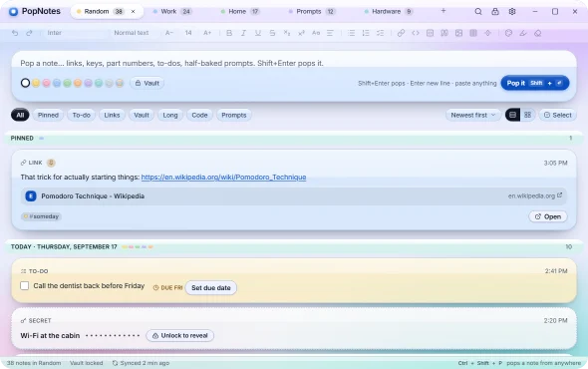
Task: Switch to grid view layout
Action: 527,115
